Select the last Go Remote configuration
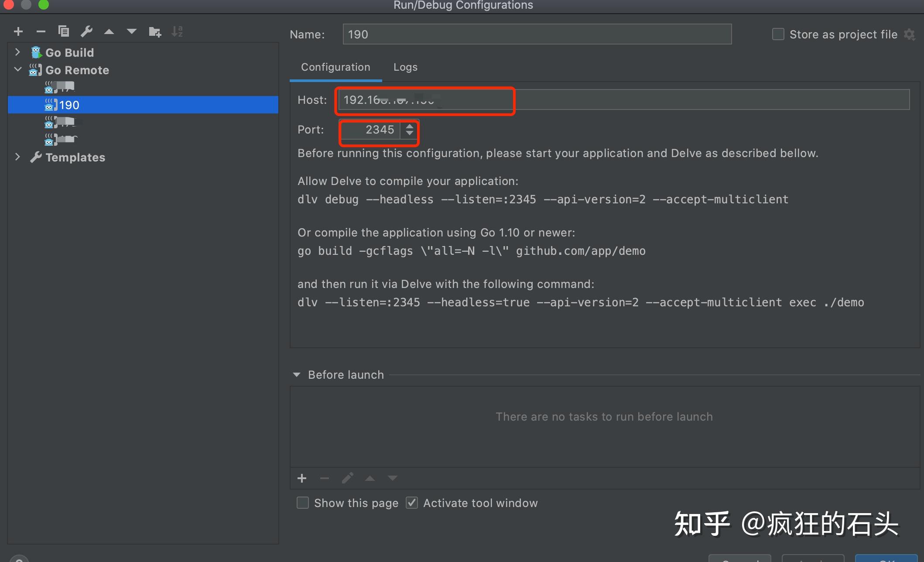The image size is (924, 562). 143,140
